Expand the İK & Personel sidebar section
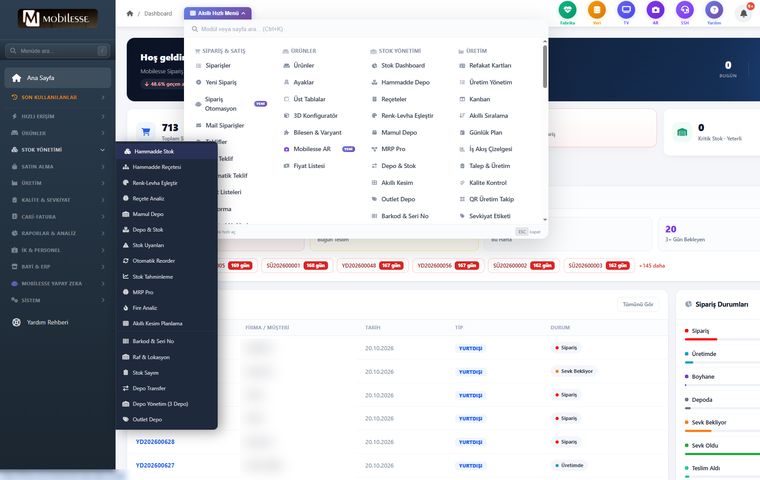This screenshot has width=760, height=480. coord(58,250)
